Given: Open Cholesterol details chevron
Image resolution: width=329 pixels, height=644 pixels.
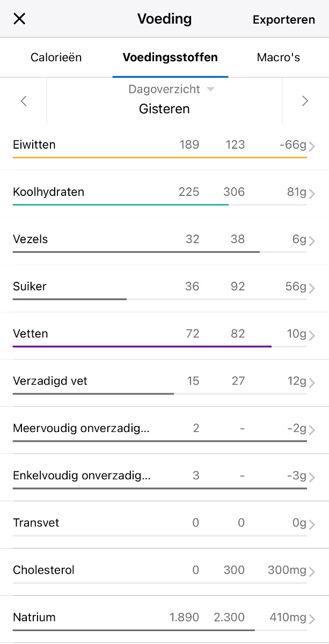Looking at the screenshot, I should tap(312, 571).
